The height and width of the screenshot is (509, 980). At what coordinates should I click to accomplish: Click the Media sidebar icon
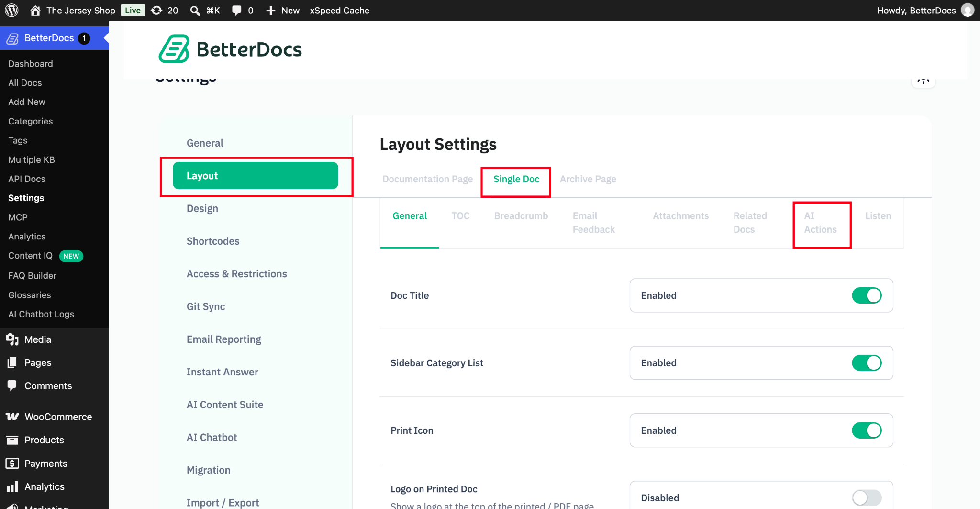click(x=12, y=339)
